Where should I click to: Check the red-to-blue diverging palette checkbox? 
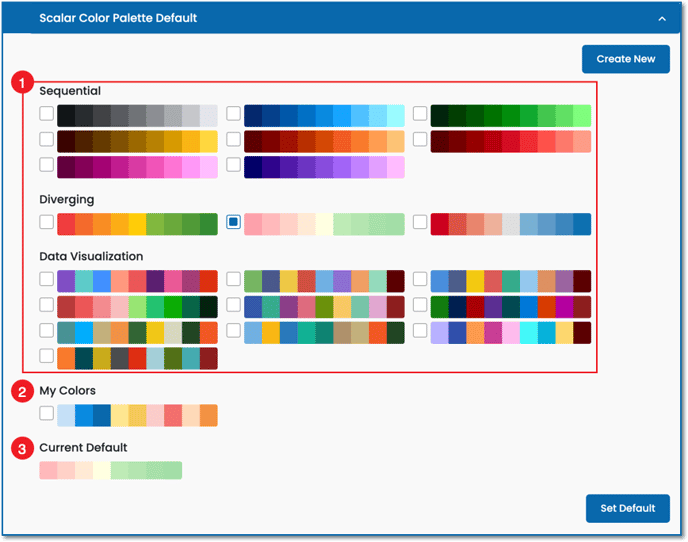click(x=420, y=222)
